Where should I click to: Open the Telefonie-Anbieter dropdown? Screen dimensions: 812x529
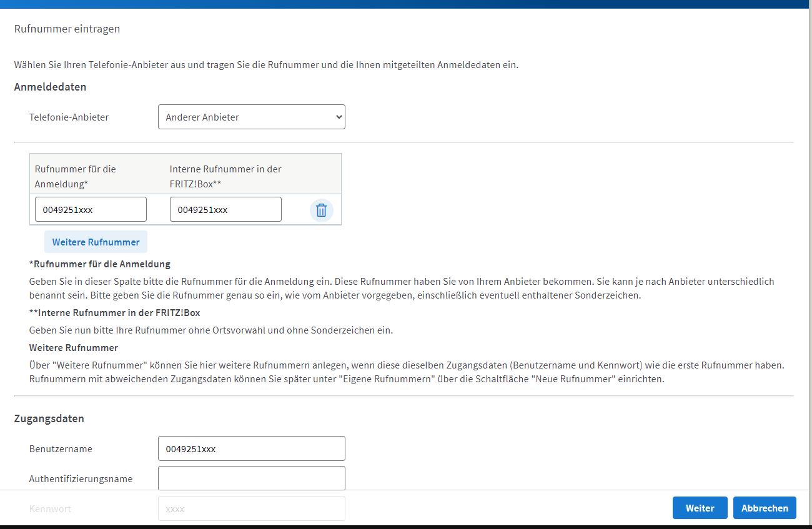pyautogui.click(x=252, y=117)
